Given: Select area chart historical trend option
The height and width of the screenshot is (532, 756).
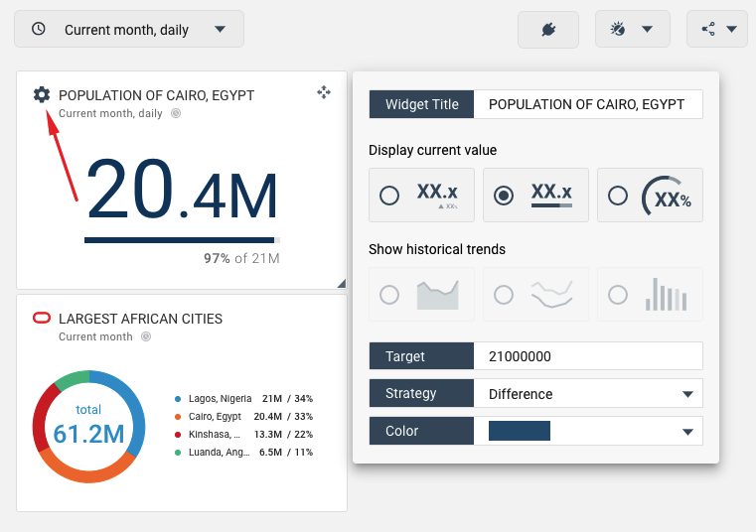Looking at the screenshot, I should 421,295.
